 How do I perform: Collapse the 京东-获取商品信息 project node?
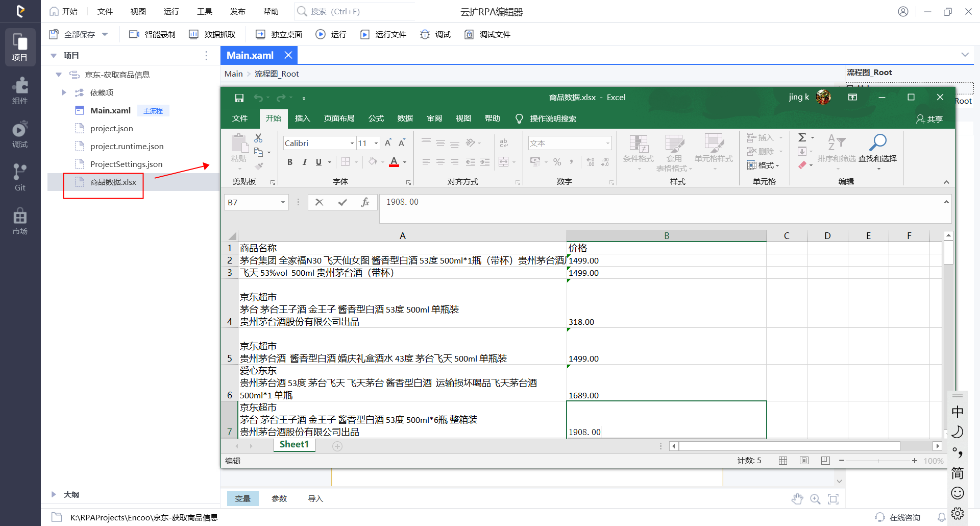pyautogui.click(x=59, y=75)
